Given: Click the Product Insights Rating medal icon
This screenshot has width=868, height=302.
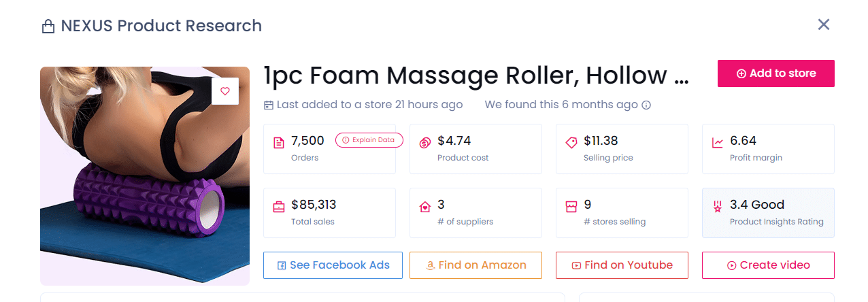Looking at the screenshot, I should pos(717,206).
